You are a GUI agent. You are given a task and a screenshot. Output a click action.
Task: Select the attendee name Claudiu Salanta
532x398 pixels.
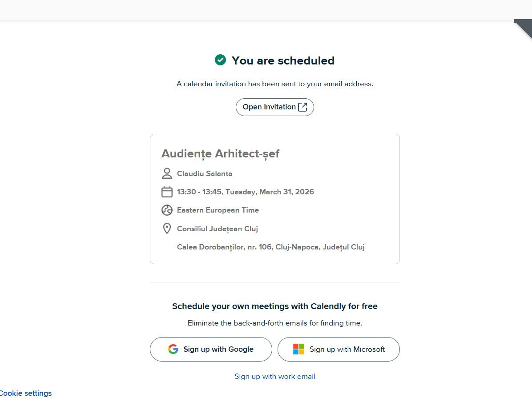[x=204, y=173]
